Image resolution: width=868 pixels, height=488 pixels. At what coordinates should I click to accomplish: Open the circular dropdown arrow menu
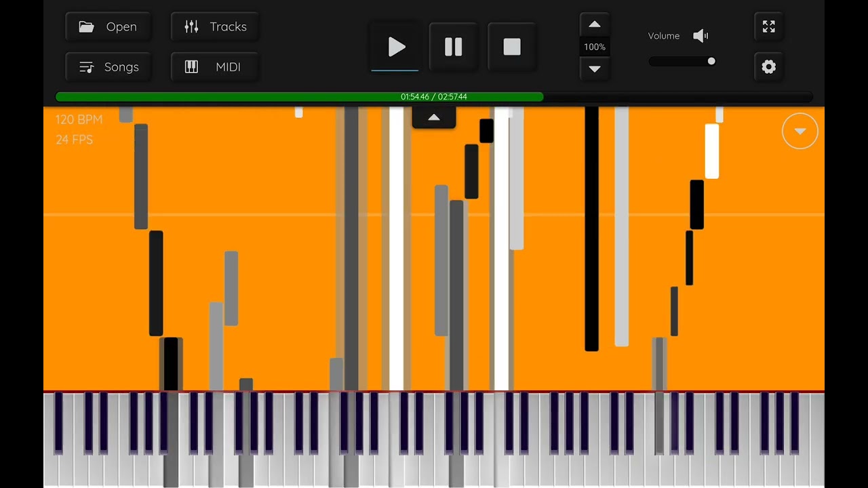(x=800, y=131)
